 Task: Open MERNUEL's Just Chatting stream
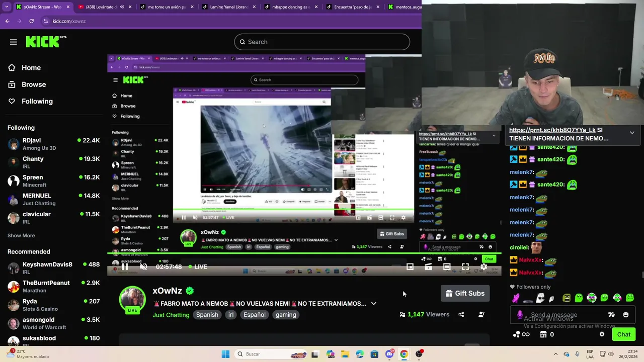pos(53,199)
